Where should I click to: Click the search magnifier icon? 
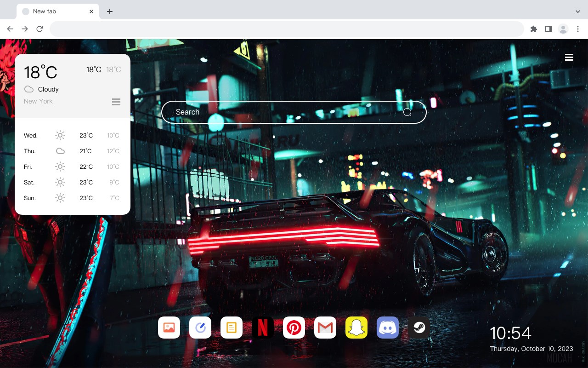pos(407,112)
